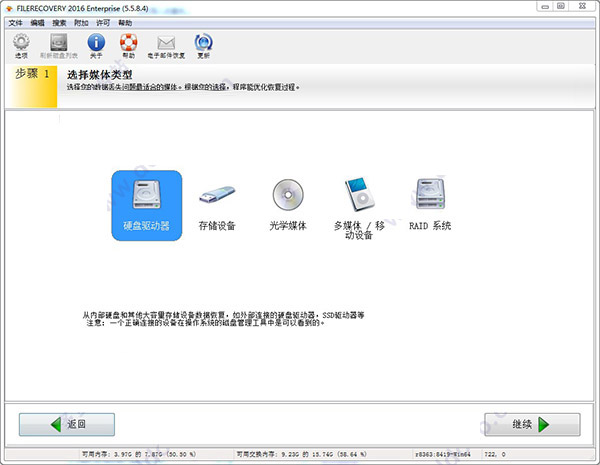Select 多媒体 / 移动设备 multimedia device
This screenshot has width=600, height=465.
click(359, 209)
